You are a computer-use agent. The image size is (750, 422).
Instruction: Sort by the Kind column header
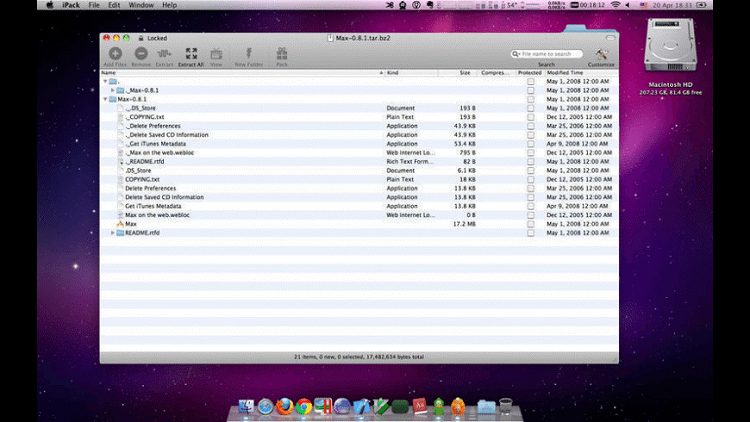tap(411, 73)
